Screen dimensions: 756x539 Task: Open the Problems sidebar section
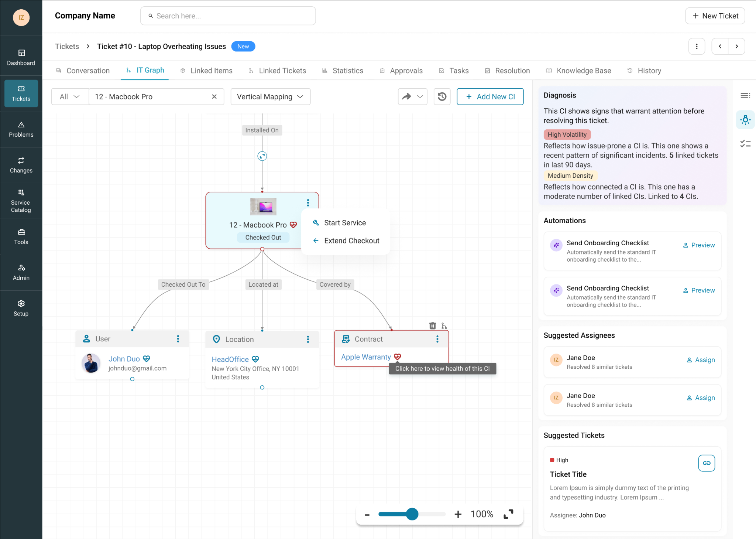[21, 129]
